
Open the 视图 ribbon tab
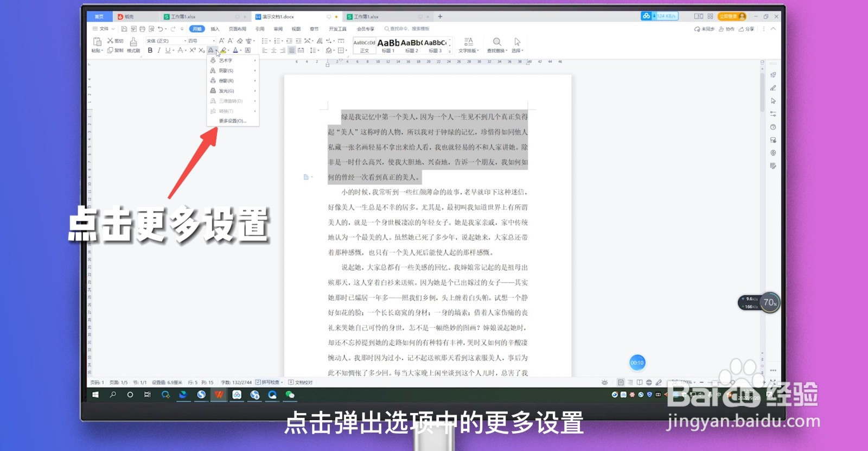[296, 29]
